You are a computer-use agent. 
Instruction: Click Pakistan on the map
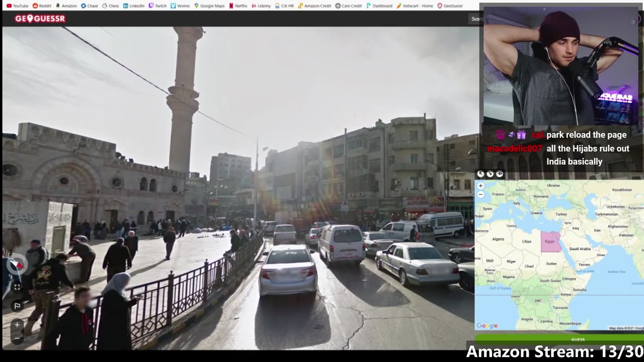point(626,235)
